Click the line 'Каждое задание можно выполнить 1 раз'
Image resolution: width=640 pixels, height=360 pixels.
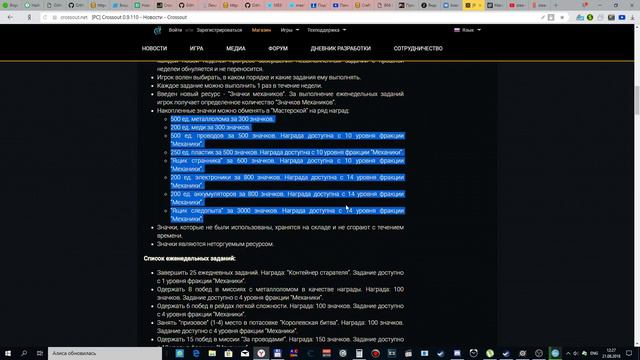(x=239, y=86)
